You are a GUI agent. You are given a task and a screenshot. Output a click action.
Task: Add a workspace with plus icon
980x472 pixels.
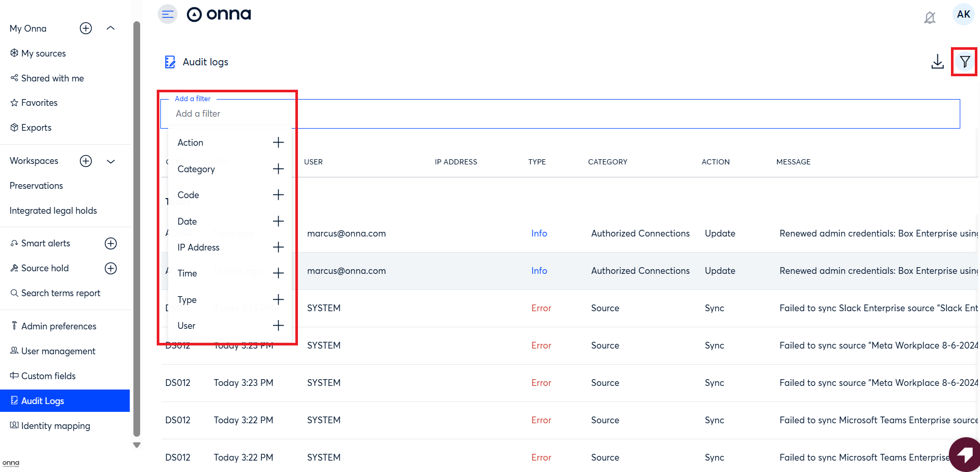pos(86,161)
